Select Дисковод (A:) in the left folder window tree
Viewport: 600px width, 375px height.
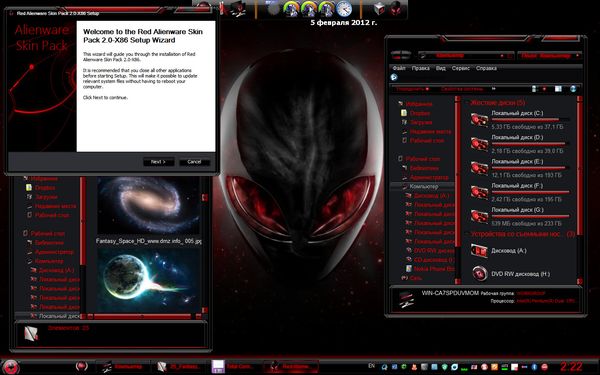point(56,270)
